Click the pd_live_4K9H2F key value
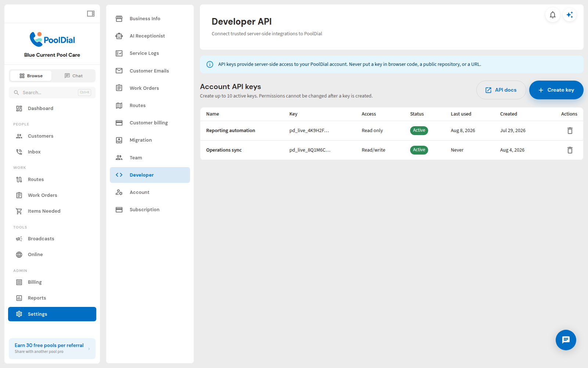588x368 pixels. pos(309,131)
